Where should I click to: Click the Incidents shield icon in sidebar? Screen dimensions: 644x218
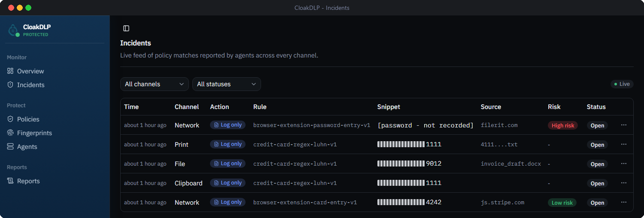(x=10, y=85)
